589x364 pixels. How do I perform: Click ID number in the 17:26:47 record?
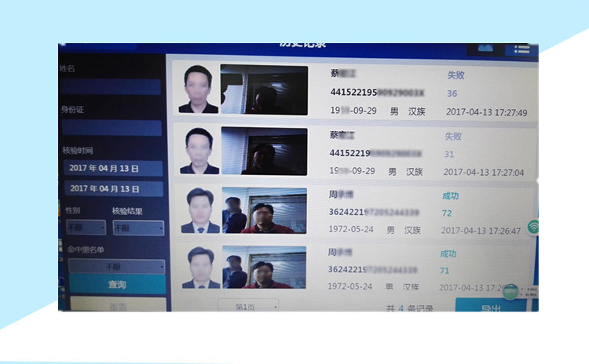pyautogui.click(x=374, y=212)
